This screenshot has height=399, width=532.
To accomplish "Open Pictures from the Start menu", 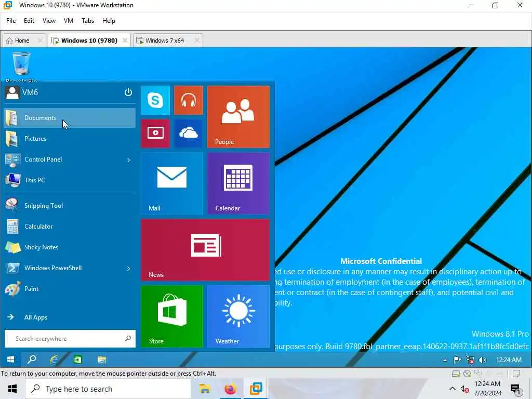I will click(x=70, y=139).
